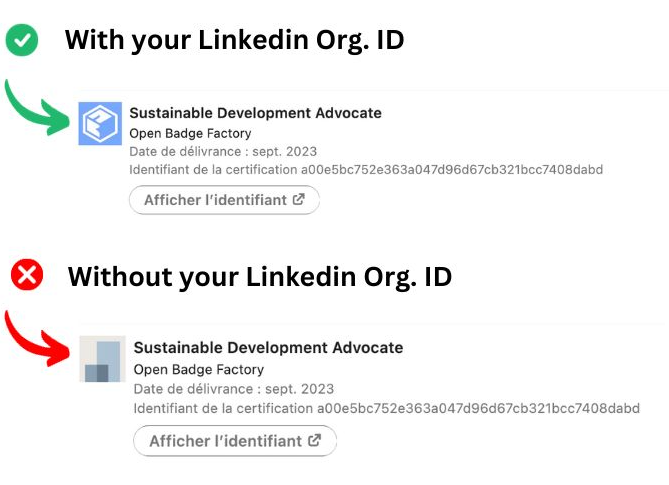Click the green curved arrow
Screen dimensions: 669x485
click(38, 107)
